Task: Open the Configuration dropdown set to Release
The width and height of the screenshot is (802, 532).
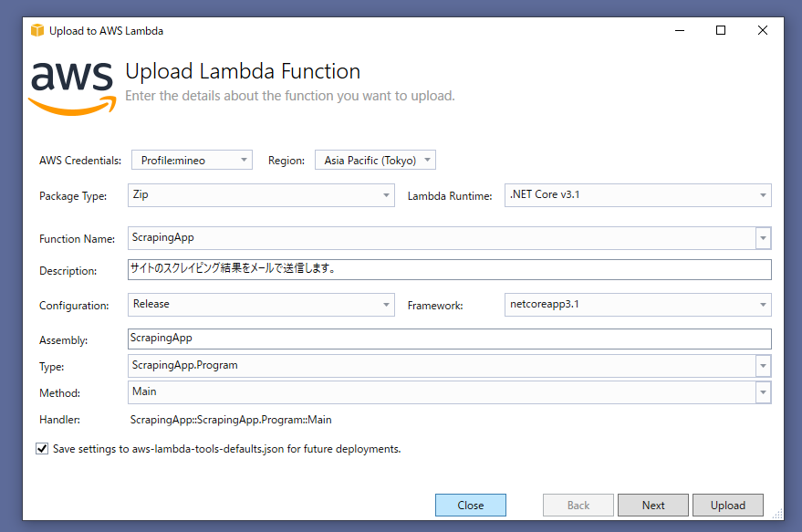Action: pos(387,305)
